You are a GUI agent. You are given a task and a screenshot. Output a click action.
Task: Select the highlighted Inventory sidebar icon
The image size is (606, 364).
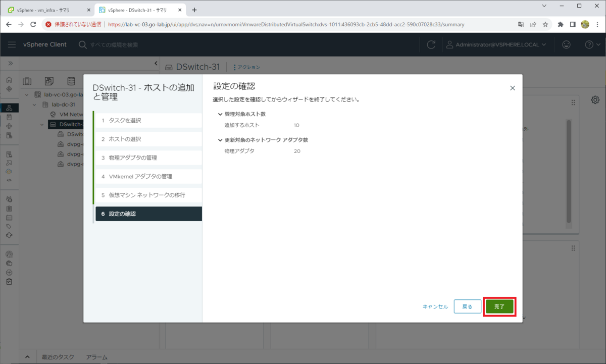pyautogui.click(x=9, y=108)
